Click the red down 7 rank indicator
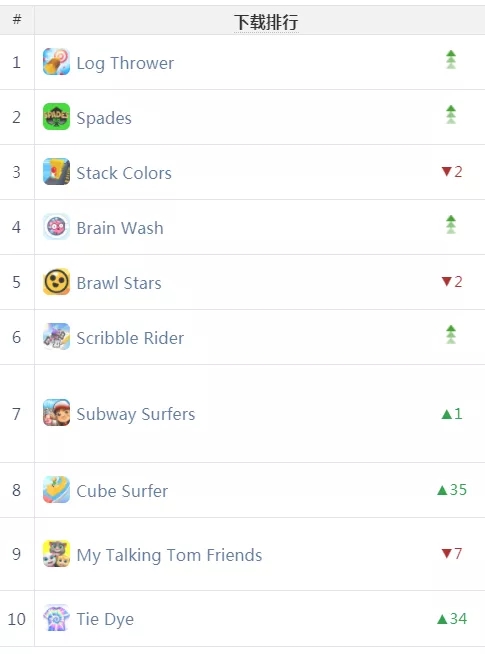Viewport: 485px width, 654px height. click(x=452, y=553)
